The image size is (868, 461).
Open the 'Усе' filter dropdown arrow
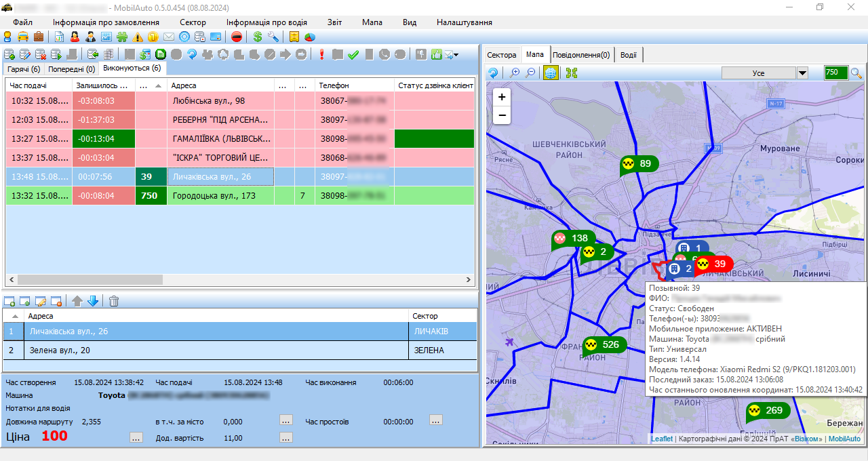pyautogui.click(x=803, y=73)
